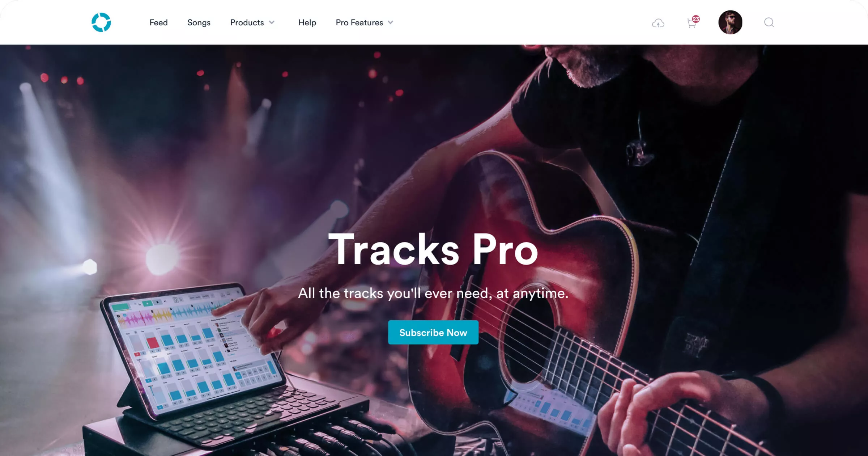Open the cloud upload icon
The height and width of the screenshot is (456, 868).
[x=658, y=24]
